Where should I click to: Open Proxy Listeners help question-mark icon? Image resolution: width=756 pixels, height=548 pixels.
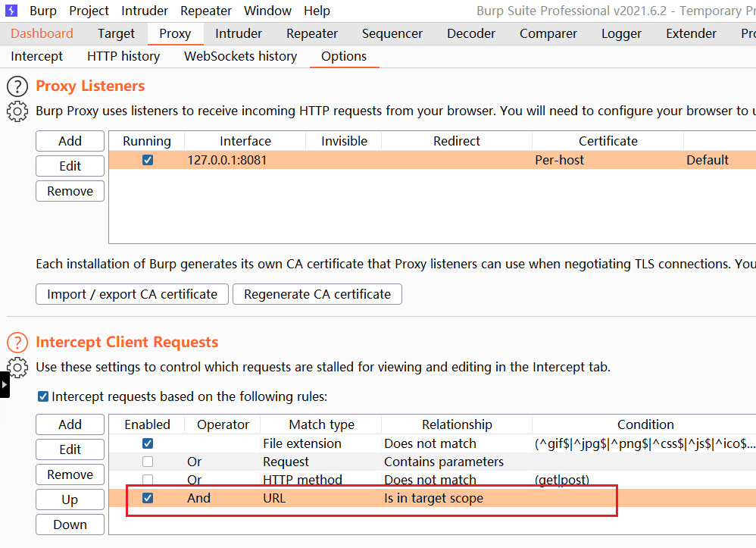17,86
